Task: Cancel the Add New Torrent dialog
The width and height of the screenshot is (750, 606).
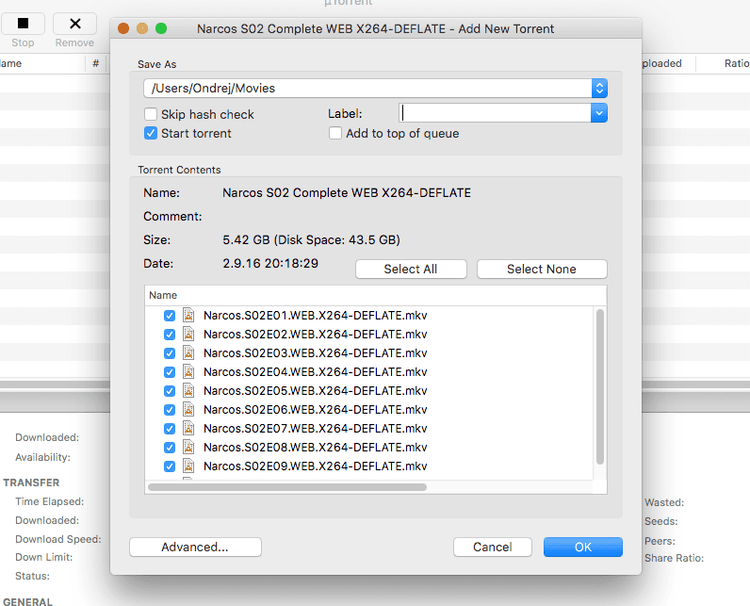Action: (x=493, y=547)
